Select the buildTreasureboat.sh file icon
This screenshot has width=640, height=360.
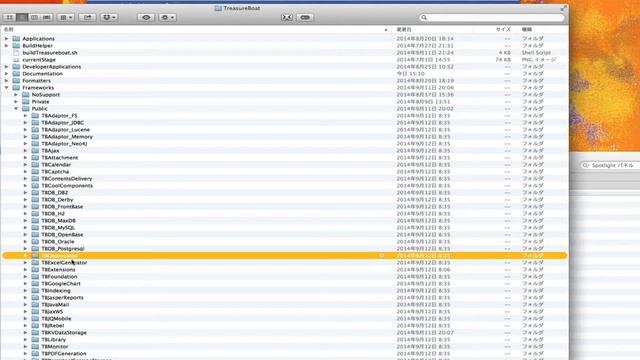click(x=16, y=53)
